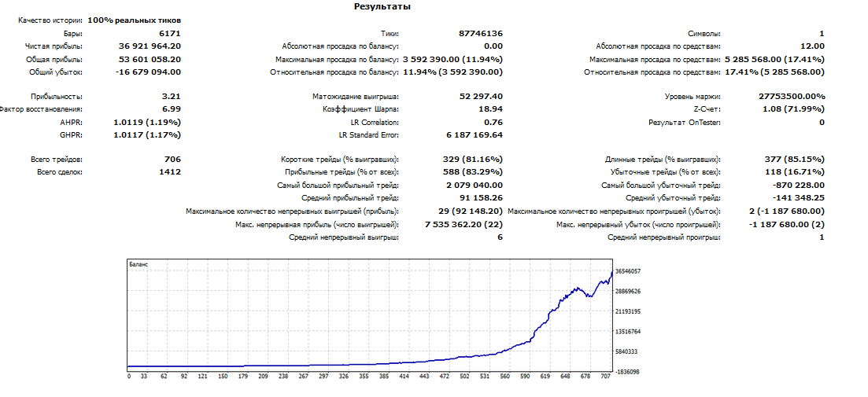Click the chart axis value 5840333

626,351
